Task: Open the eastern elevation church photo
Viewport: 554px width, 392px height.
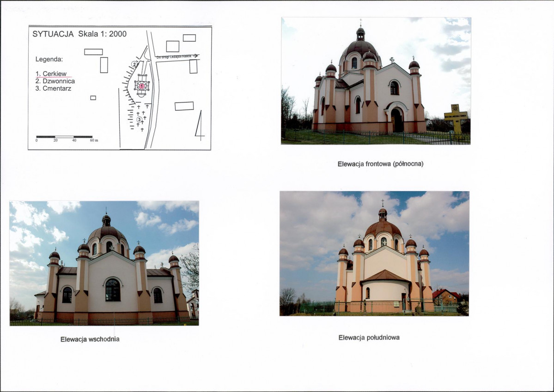Action: point(104,263)
